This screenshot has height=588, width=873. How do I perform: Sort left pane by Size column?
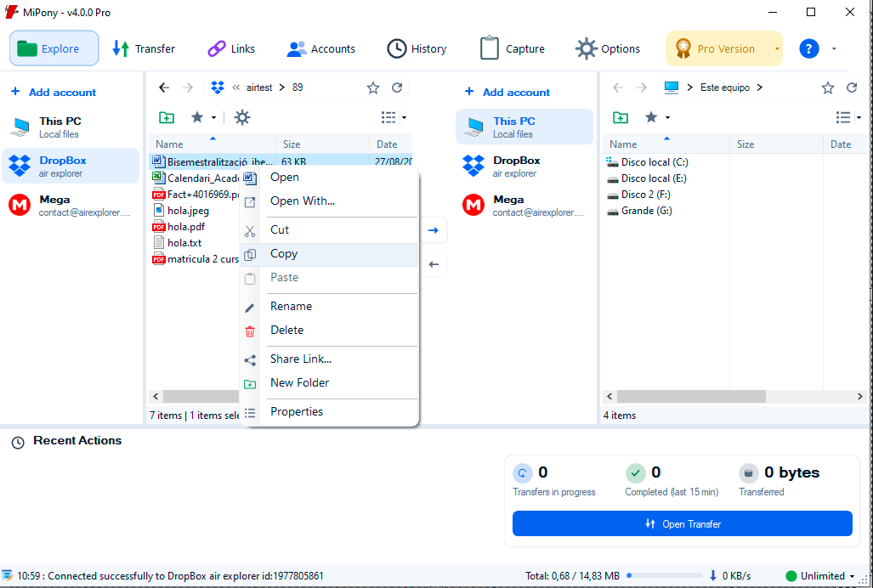322,144
